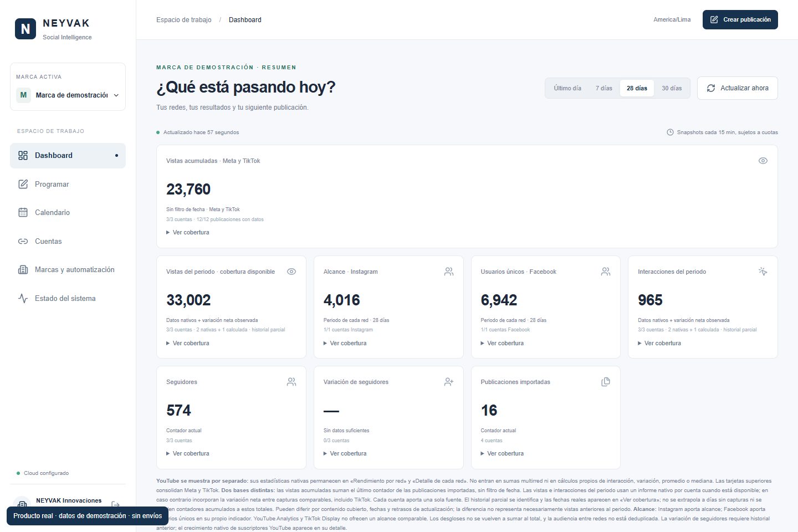798x532 pixels.
Task: Open Programar in the sidebar
Action: click(68, 184)
